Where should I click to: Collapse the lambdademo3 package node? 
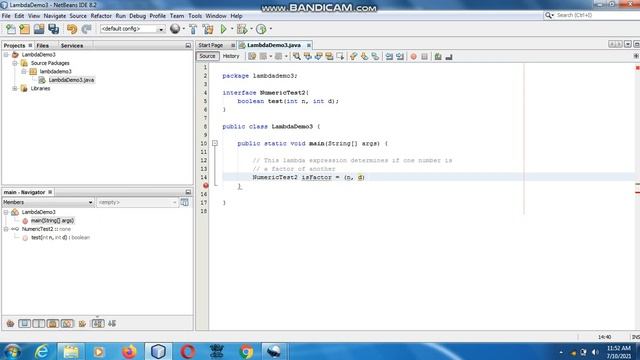click(24, 71)
